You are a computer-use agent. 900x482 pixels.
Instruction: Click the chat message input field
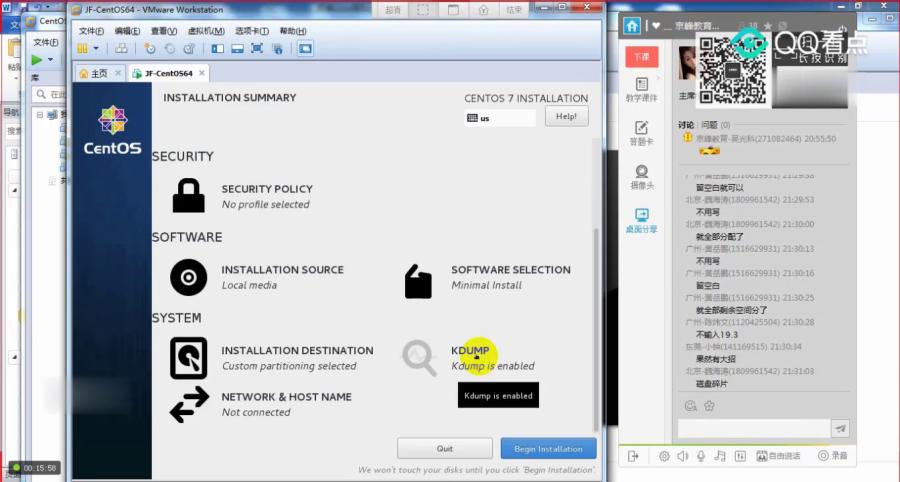754,428
